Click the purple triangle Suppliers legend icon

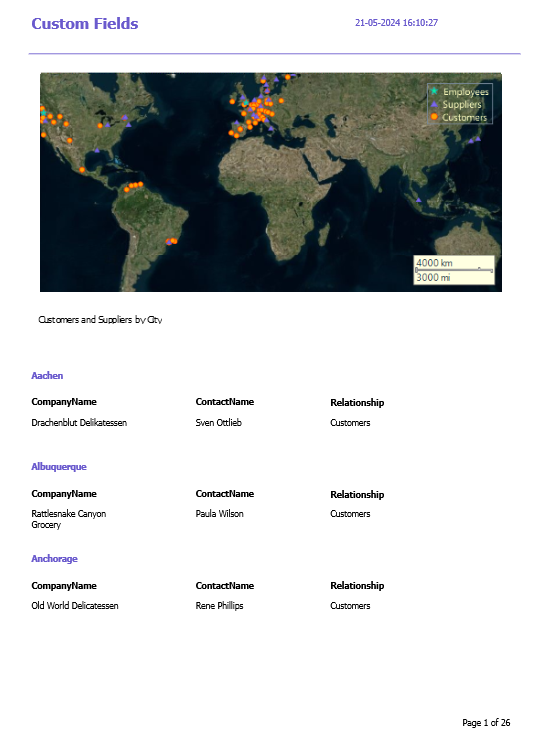(434, 104)
